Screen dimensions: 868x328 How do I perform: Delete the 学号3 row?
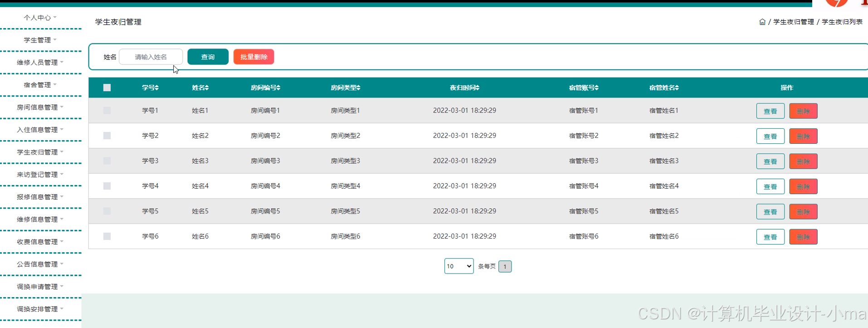tap(803, 162)
